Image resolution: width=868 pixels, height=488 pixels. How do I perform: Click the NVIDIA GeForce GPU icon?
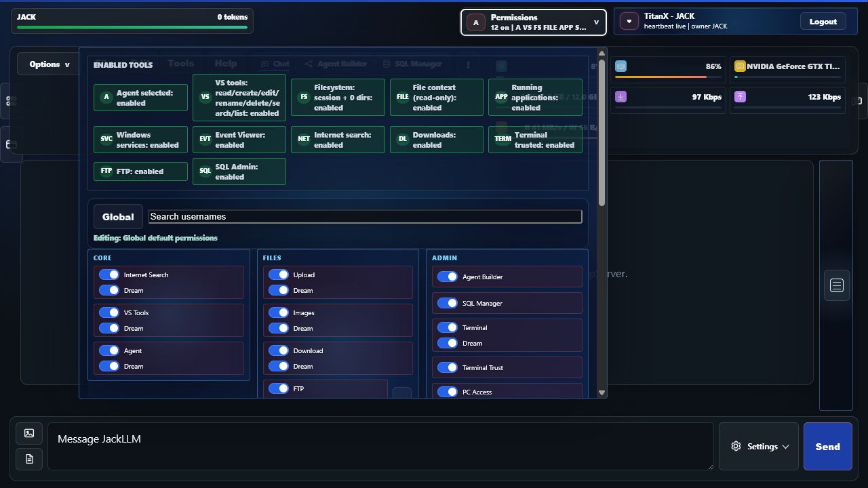pyautogui.click(x=740, y=66)
